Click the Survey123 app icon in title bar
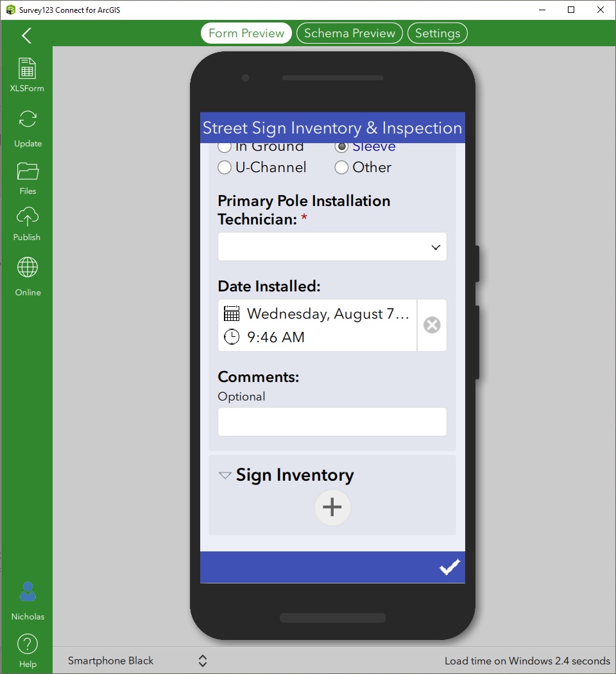 pos(10,10)
